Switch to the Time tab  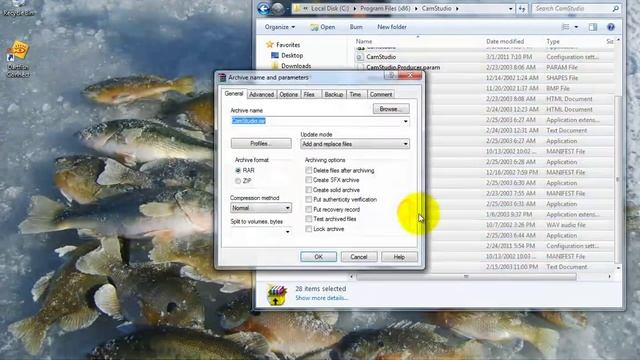(x=355, y=94)
